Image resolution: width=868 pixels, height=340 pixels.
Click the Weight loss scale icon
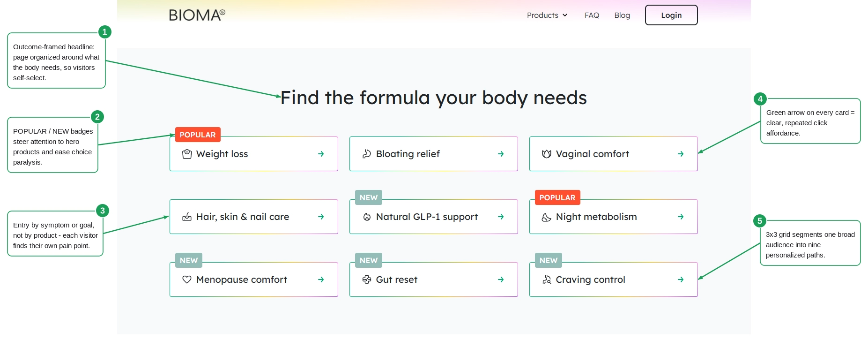coord(187,154)
